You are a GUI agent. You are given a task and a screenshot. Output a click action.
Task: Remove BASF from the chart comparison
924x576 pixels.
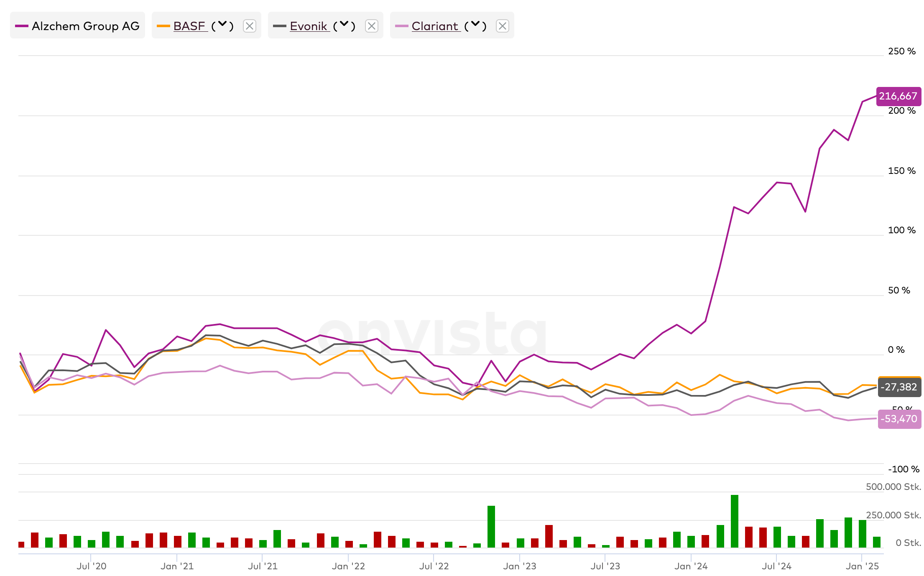point(250,26)
